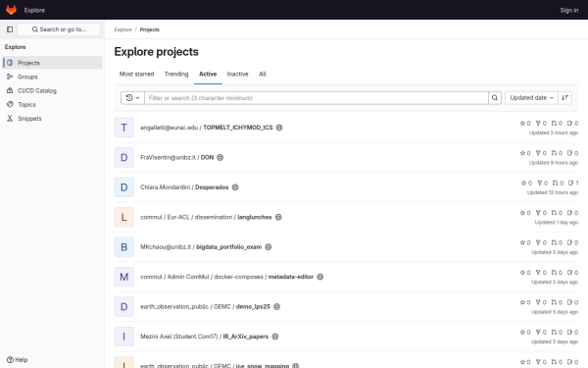This screenshot has height=368, width=588.
Task: Open Projects in the sidebar
Action: click(x=53, y=63)
